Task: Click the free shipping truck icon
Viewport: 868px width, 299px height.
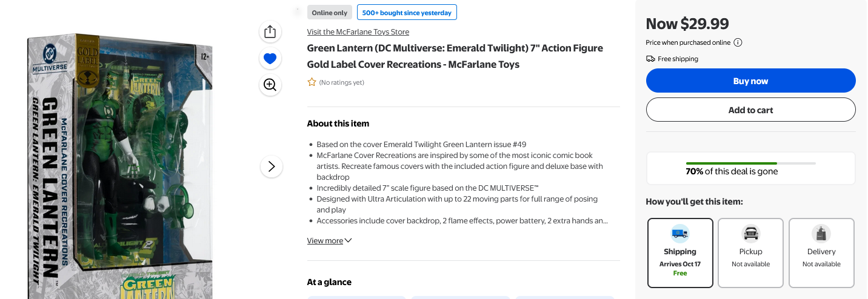Action: click(x=650, y=59)
